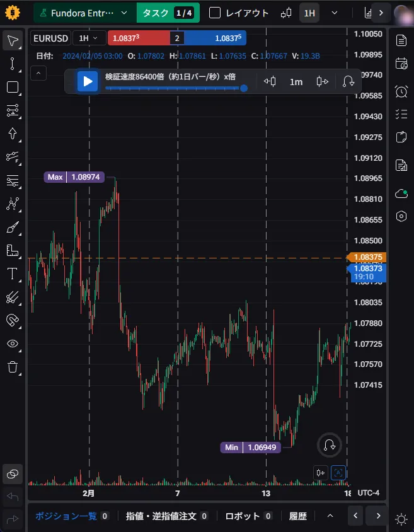Toggle the brightness theme icon
This screenshot has width=414, height=532.
tap(401, 519)
